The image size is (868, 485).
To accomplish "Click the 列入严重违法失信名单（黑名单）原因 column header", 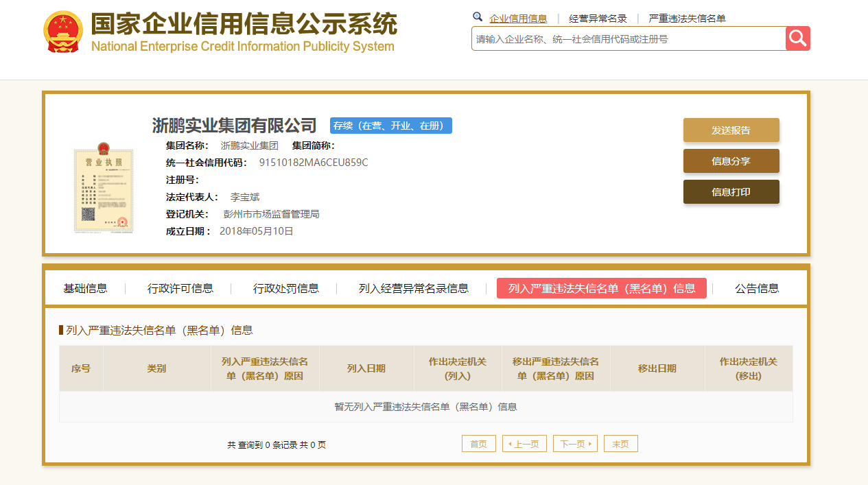I will click(x=265, y=368).
